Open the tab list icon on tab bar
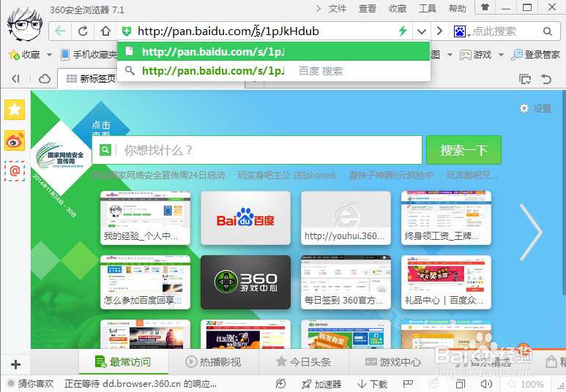 point(524,78)
